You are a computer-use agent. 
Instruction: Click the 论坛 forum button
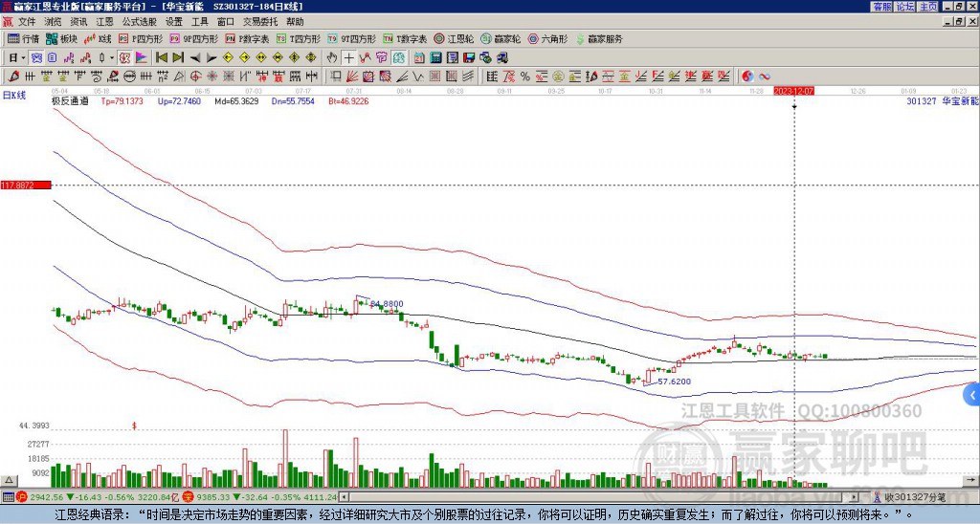point(905,7)
